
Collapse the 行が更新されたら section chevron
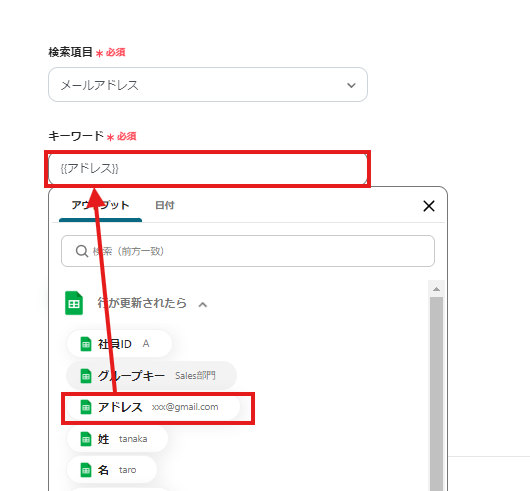coord(202,305)
